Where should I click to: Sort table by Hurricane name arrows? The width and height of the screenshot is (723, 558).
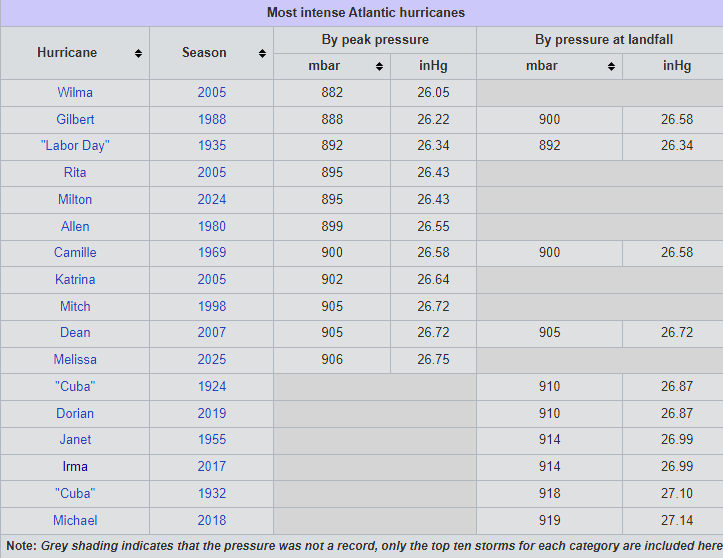click(x=138, y=53)
